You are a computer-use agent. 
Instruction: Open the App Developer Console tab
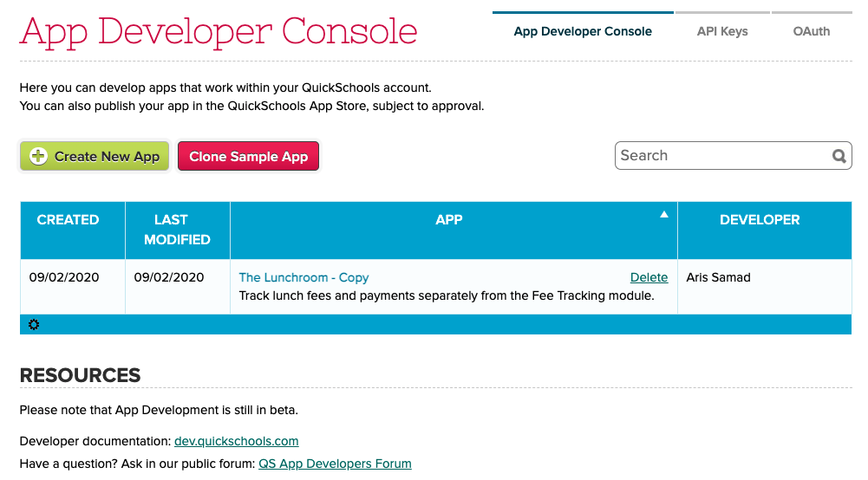[x=583, y=31]
